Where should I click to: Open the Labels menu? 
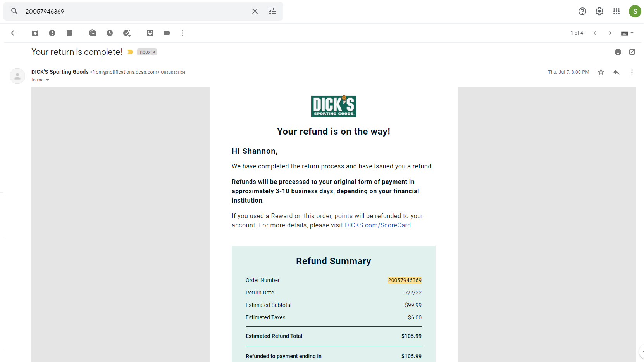pos(167,33)
